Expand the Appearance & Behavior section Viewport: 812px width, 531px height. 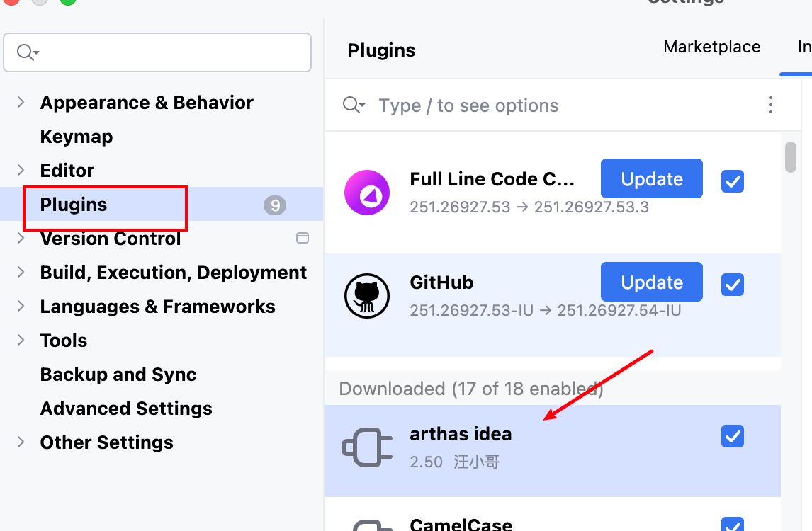(x=21, y=103)
